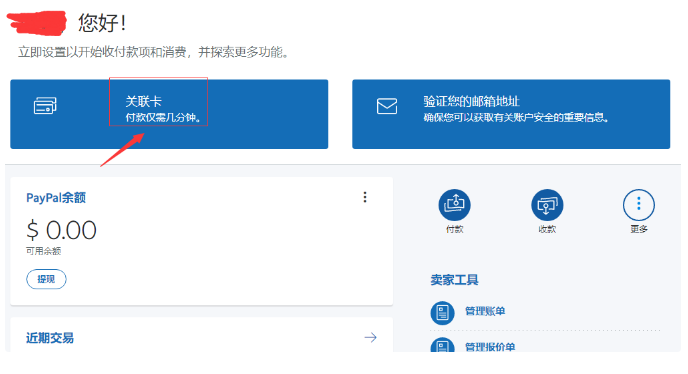Open the 管理报价单 link
688x374 pixels.
490,347
